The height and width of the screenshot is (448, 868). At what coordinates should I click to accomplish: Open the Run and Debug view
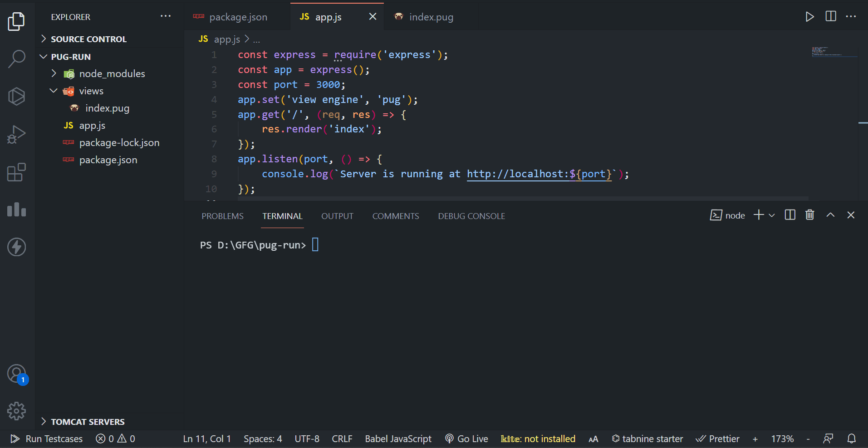[17, 134]
